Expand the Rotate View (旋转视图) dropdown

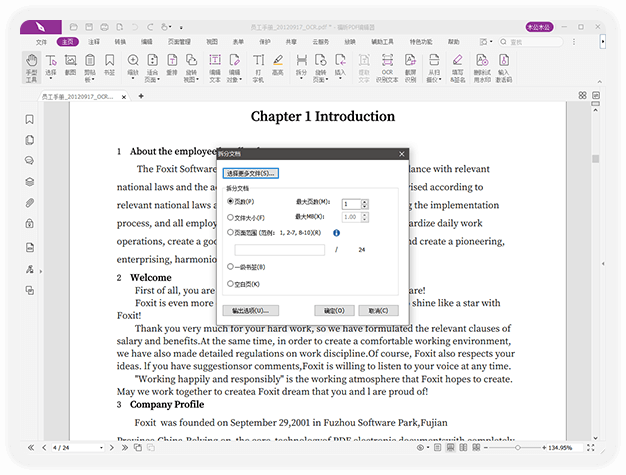pos(197,80)
